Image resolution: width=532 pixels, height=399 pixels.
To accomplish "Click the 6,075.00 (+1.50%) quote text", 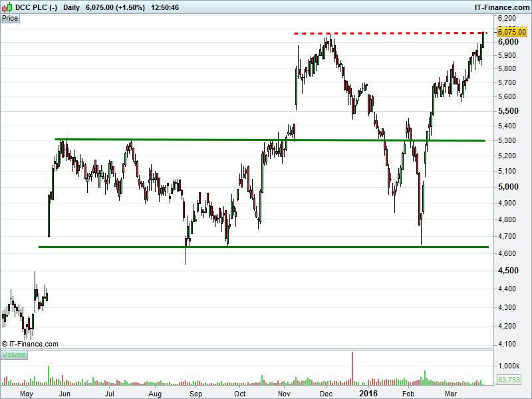I will click(115, 7).
